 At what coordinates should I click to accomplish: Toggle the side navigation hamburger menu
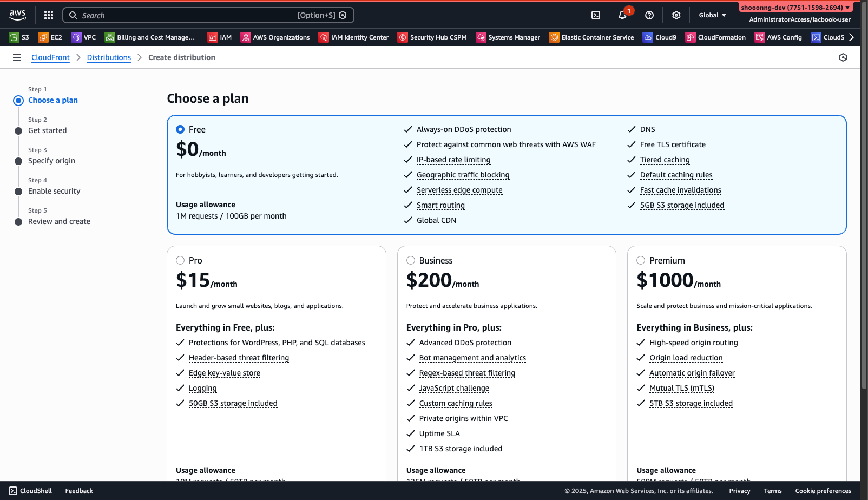point(17,57)
